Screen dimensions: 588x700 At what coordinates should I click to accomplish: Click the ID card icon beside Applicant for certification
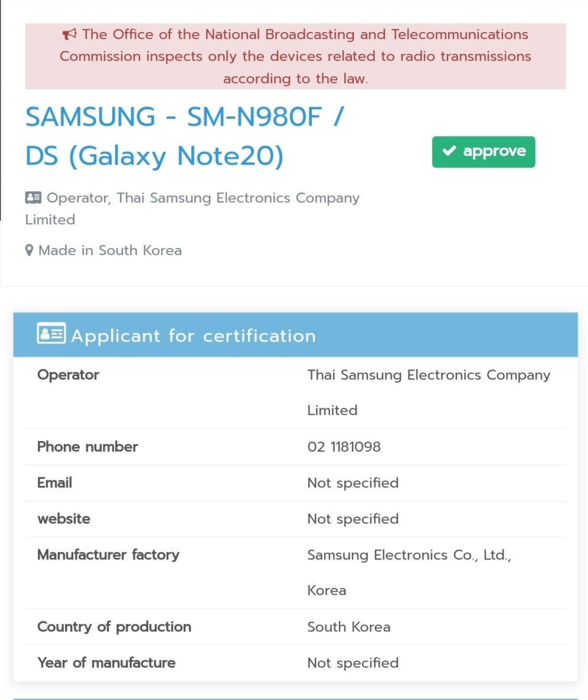[x=51, y=333]
